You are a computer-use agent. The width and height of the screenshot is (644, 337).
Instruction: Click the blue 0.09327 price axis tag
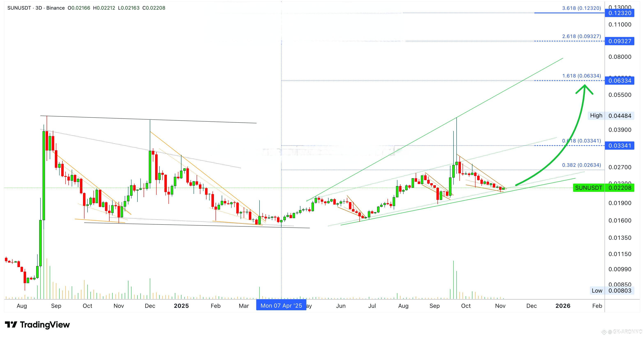(619, 41)
